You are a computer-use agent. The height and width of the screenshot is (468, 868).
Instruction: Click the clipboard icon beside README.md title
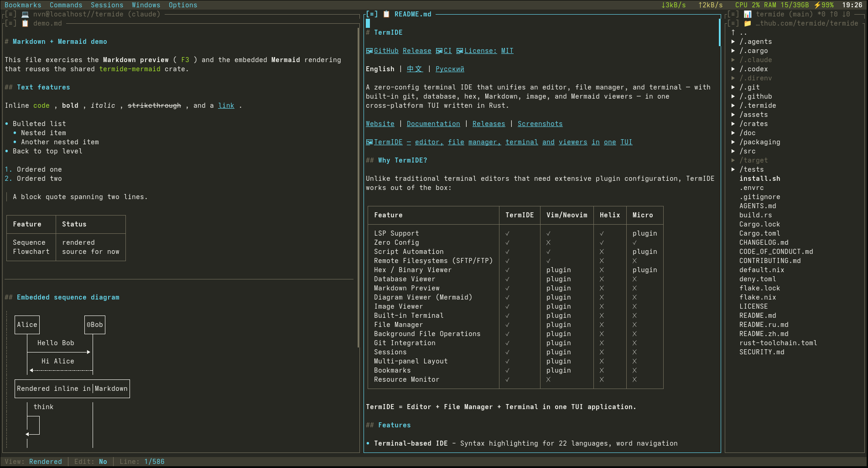(386, 14)
